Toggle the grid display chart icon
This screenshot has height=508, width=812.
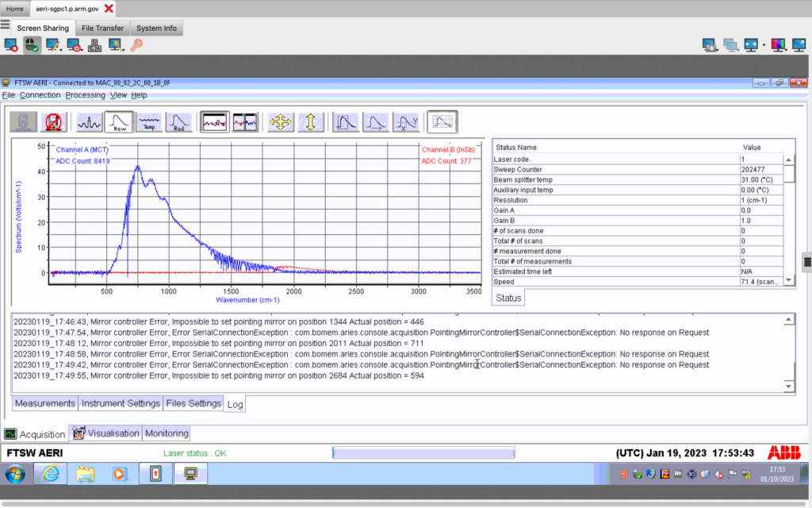[x=442, y=121]
